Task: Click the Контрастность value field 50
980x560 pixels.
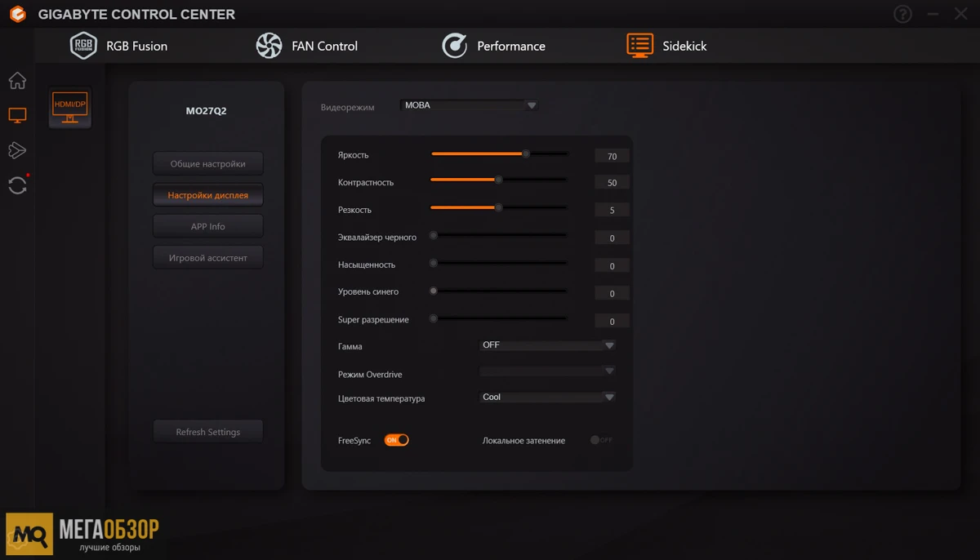Action: (612, 183)
